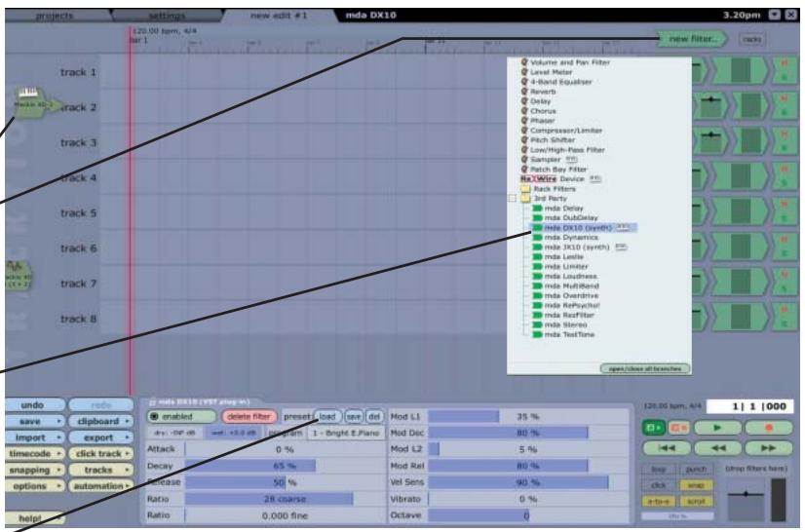The height and width of the screenshot is (532, 805).
Task: Click the undo button
Action: 35,404
